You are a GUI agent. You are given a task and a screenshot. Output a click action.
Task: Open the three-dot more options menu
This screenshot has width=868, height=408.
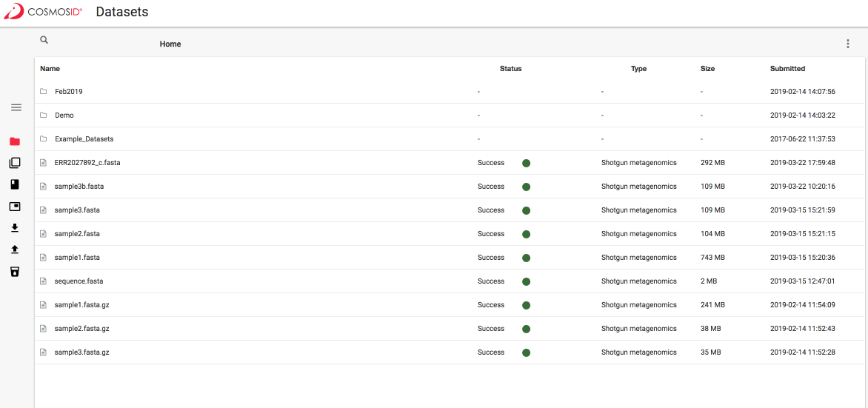(847, 44)
